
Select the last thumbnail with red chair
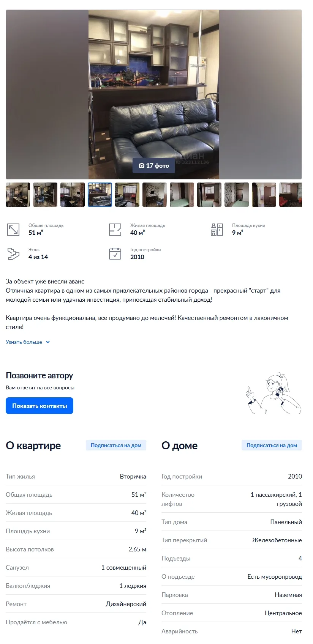point(291,195)
